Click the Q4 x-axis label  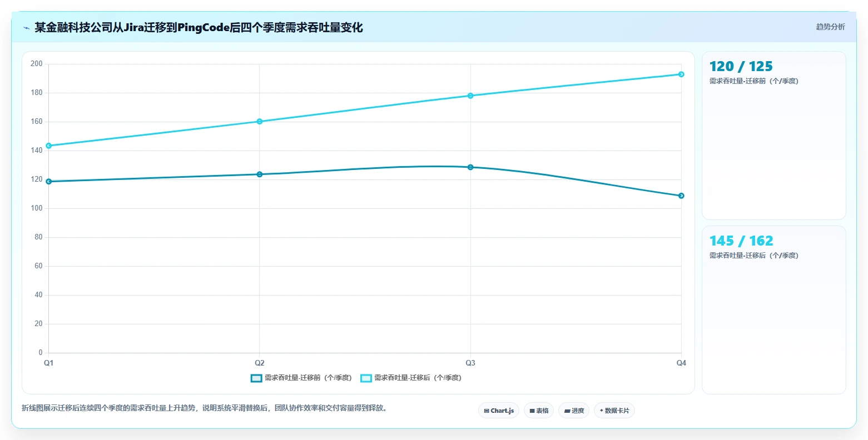pyautogui.click(x=681, y=363)
